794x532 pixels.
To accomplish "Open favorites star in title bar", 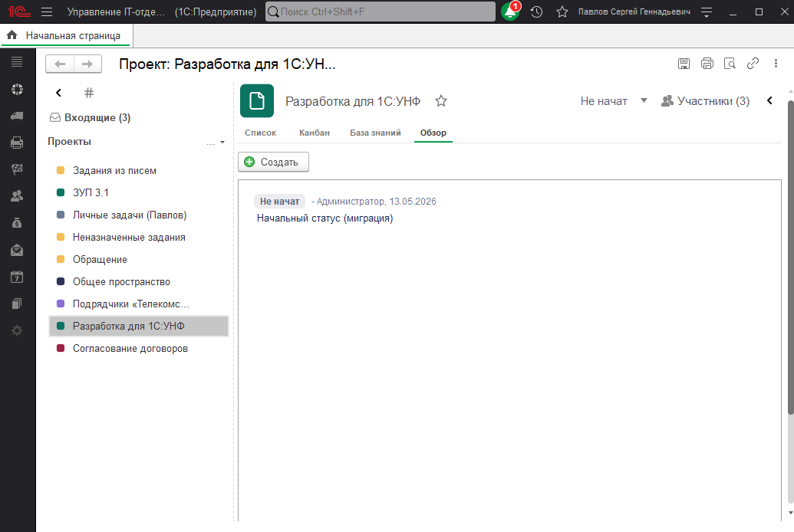I will [562, 11].
